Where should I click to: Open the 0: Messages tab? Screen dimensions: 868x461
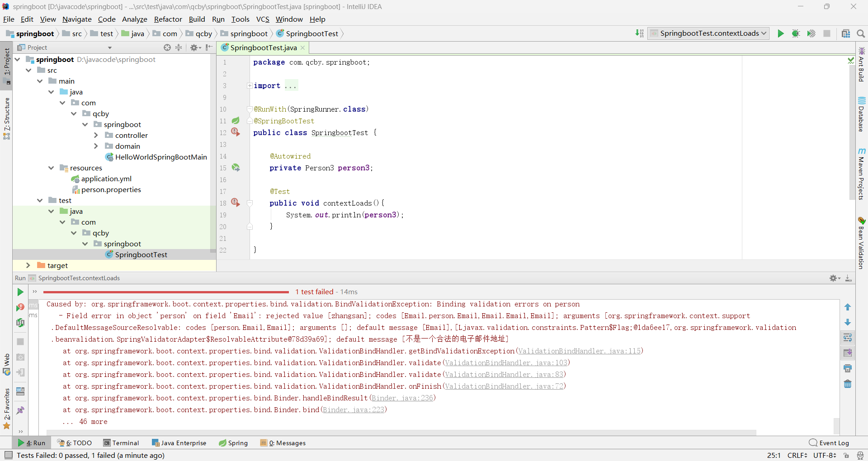click(283, 443)
